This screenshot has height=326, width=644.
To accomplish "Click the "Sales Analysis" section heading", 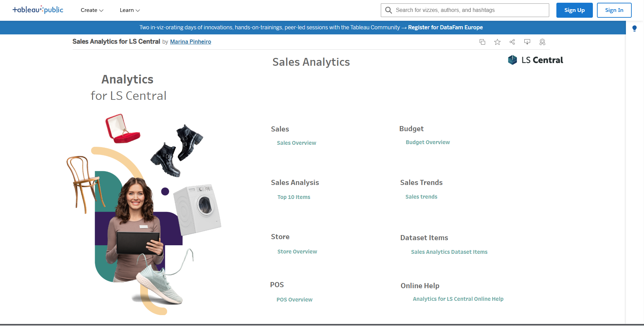I will click(295, 183).
